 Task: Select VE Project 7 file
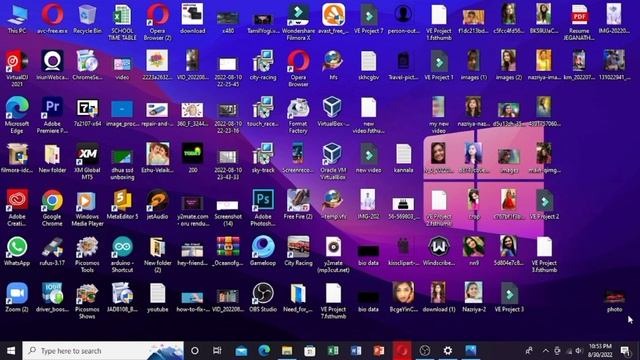(369, 19)
